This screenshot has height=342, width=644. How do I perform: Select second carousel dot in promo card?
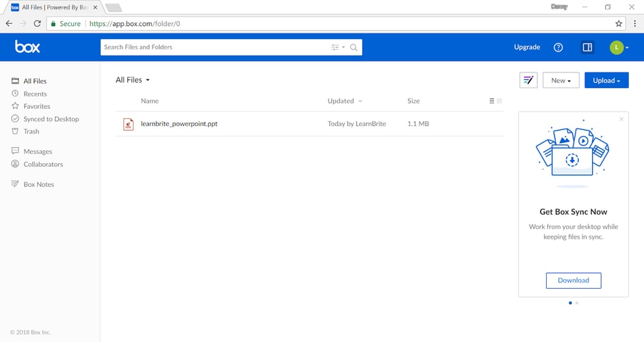577,302
